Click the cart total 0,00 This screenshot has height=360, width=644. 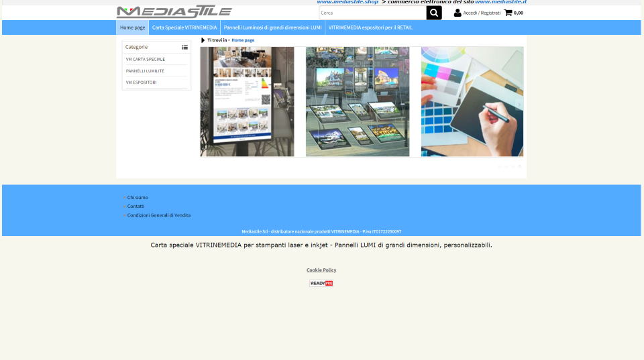(519, 13)
